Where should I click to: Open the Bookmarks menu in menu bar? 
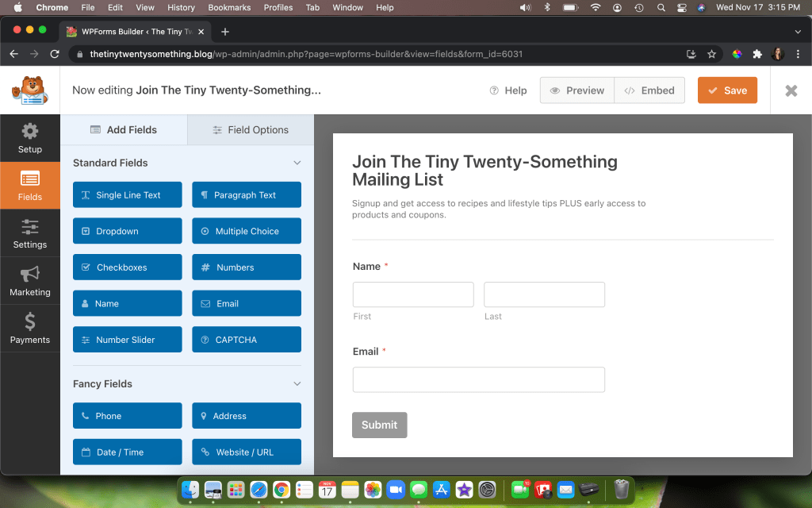[x=229, y=7]
